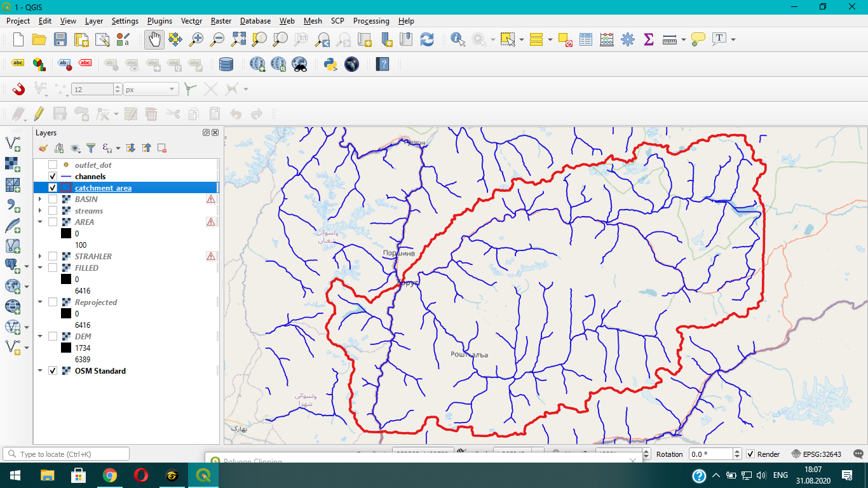Click the Type to locate search field
This screenshot has width=868, height=488.
(x=66, y=454)
